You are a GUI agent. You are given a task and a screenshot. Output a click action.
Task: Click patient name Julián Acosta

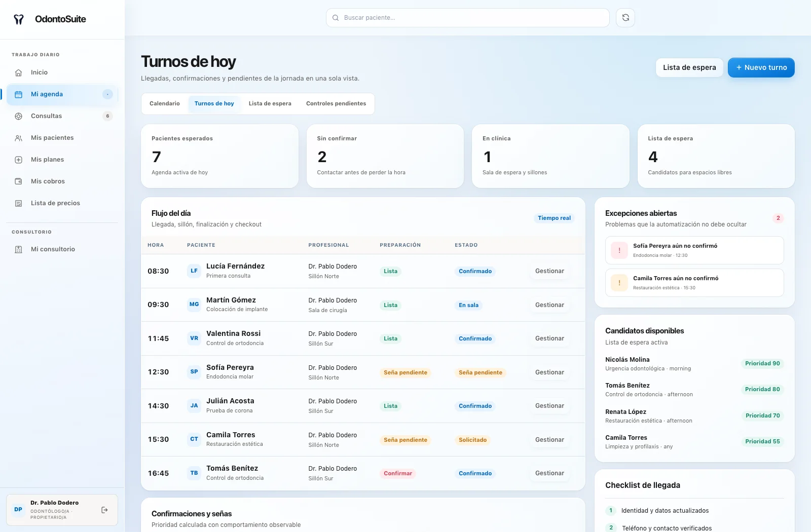tap(230, 401)
